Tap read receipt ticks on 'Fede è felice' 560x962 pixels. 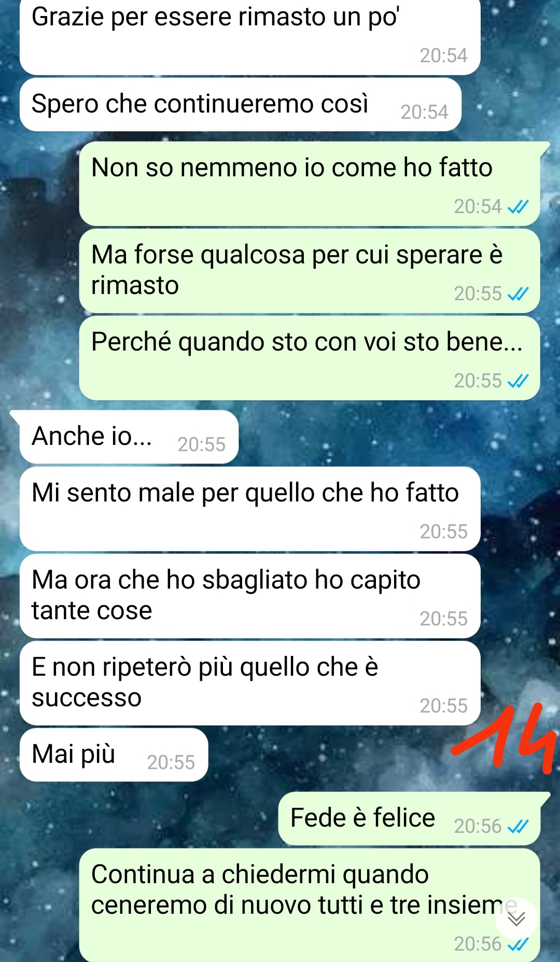coord(518,826)
